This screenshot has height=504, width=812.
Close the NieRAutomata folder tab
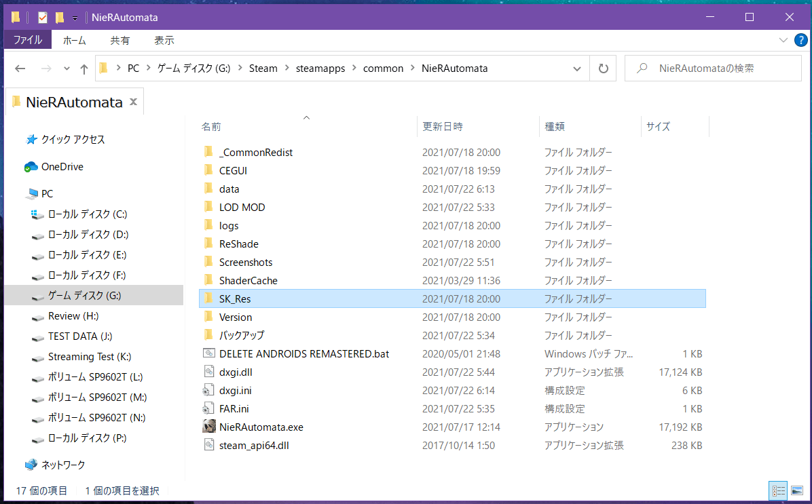pos(133,102)
